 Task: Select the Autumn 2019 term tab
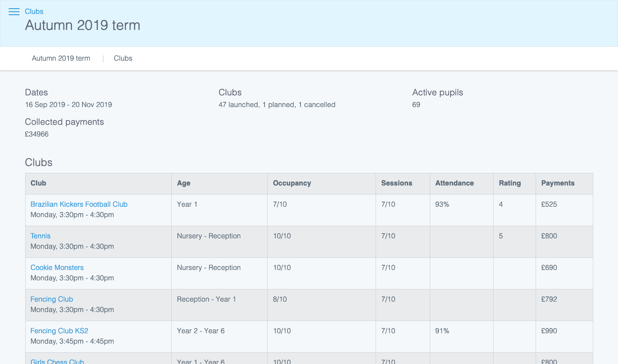click(61, 58)
